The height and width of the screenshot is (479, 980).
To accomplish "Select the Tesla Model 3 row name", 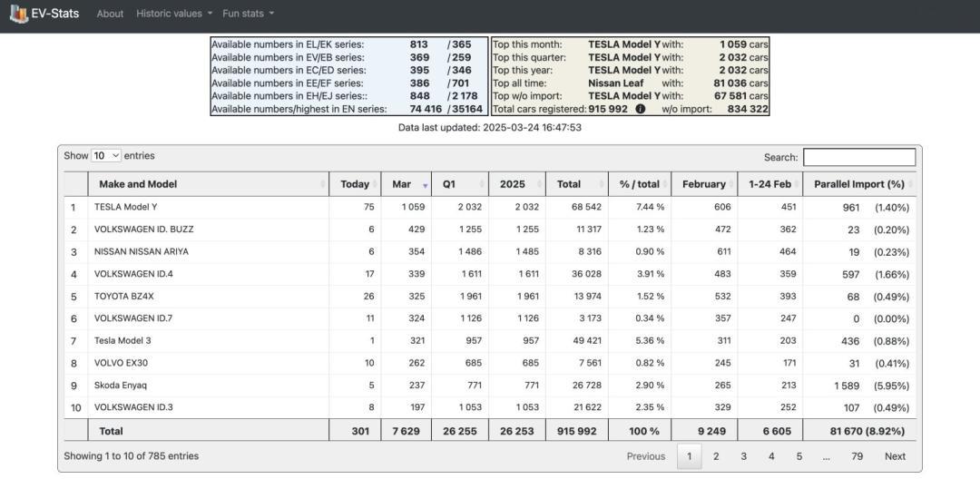I will pos(122,341).
